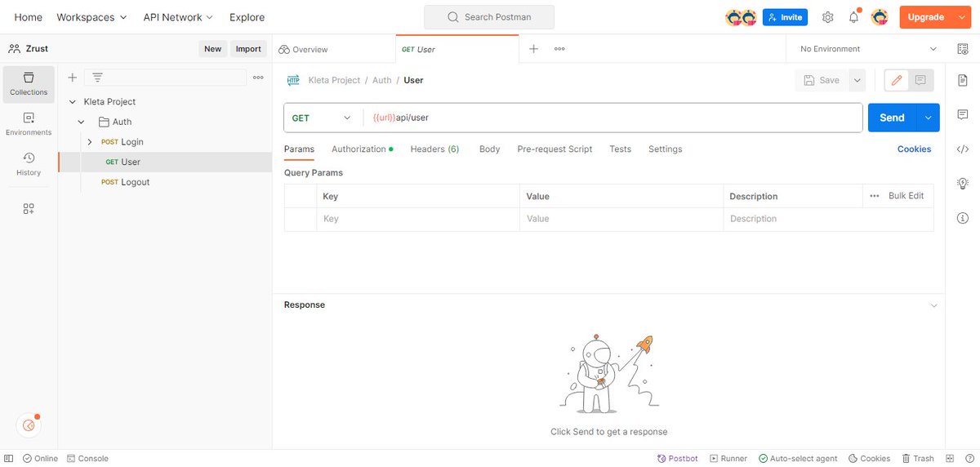The height and width of the screenshot is (467, 980).
Task: Switch to the Body tab
Action: tap(489, 149)
